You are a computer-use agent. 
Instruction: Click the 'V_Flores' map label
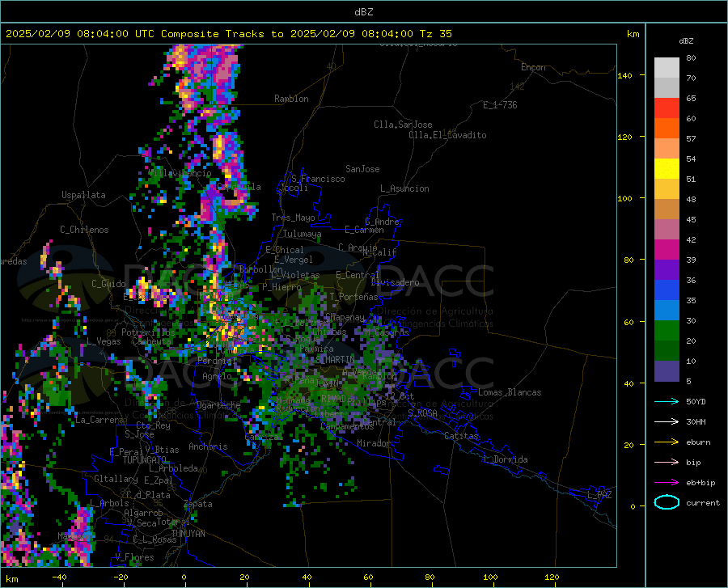pyautogui.click(x=134, y=557)
